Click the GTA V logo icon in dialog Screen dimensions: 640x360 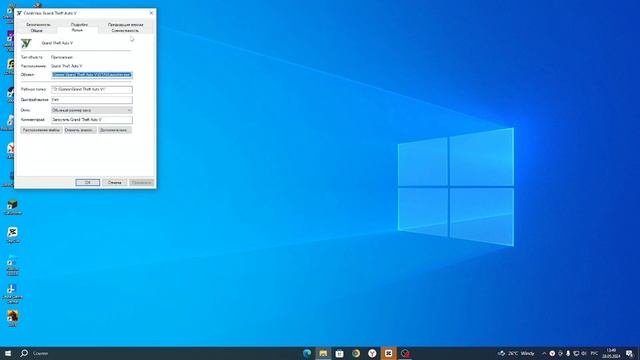point(26,43)
